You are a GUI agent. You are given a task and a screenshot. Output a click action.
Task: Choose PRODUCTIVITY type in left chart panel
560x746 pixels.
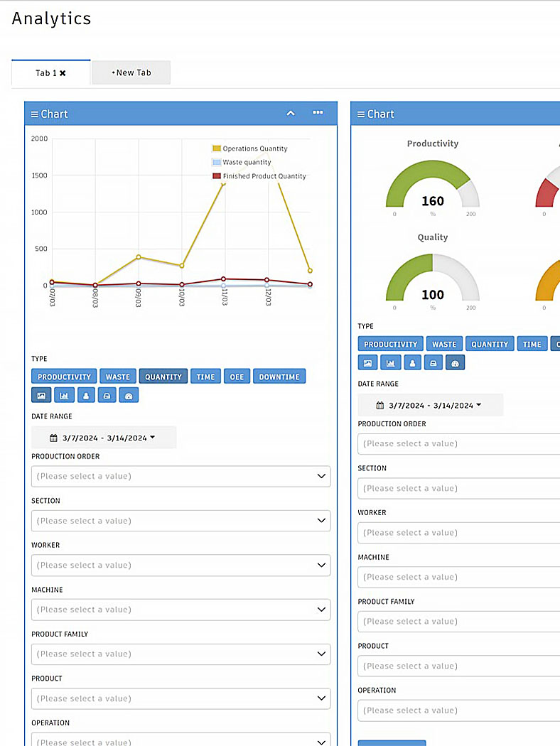coord(64,377)
